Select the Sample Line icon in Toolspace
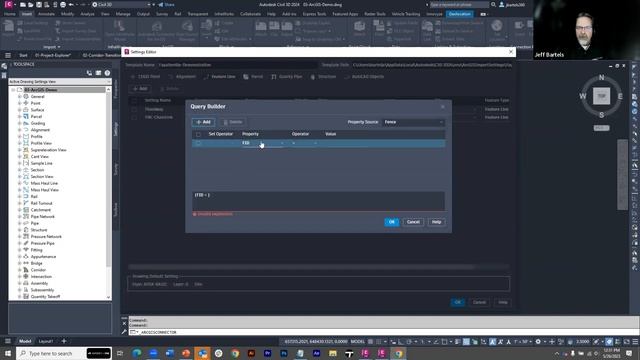The height and width of the screenshot is (360, 640). coord(26,163)
